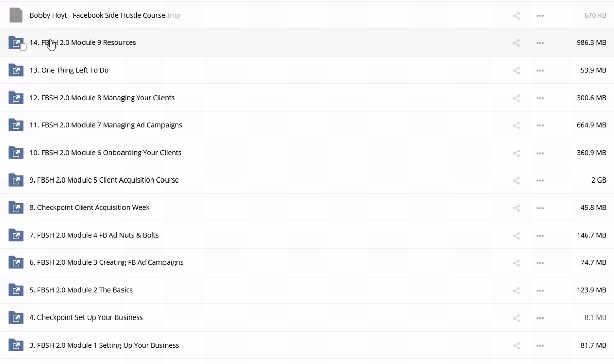Click the 2 GB size of Module 5 row
The height and width of the screenshot is (364, 614).
pos(598,180)
